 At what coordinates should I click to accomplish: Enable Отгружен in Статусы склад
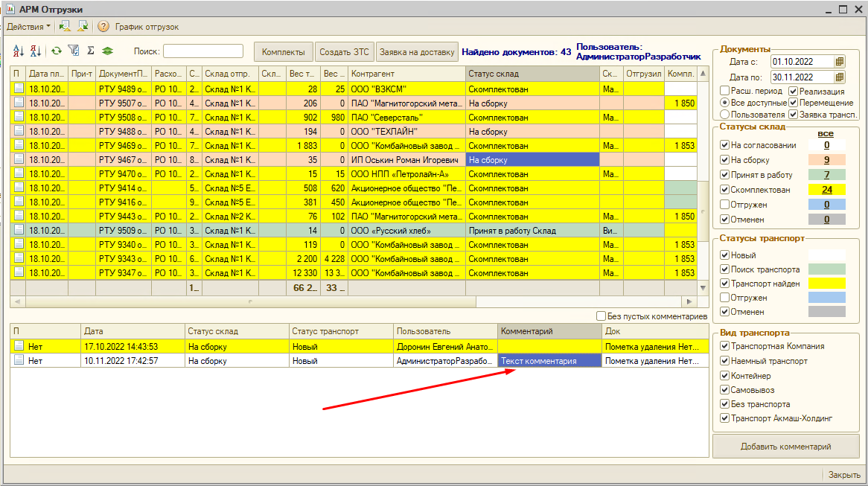pos(724,204)
